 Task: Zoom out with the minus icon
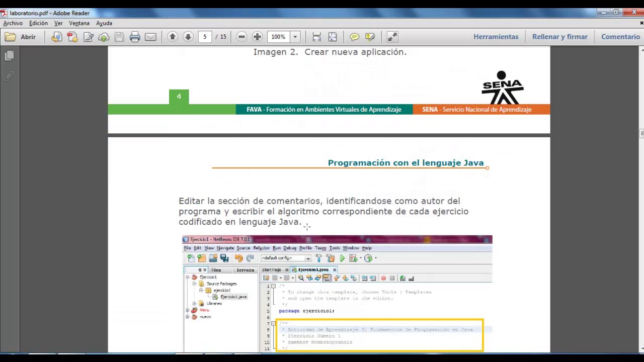pos(242,37)
